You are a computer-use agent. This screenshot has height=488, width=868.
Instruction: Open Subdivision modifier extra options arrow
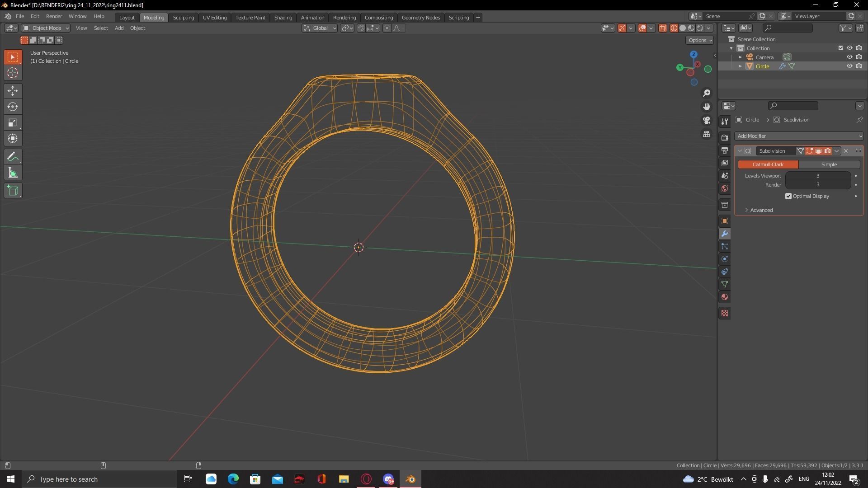tap(837, 151)
